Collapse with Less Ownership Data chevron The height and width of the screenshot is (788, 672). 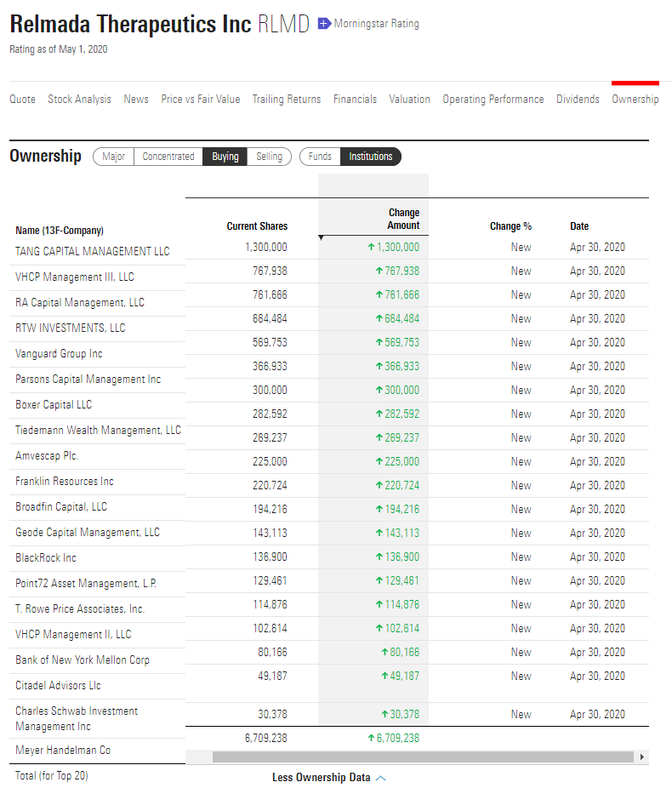click(381, 778)
